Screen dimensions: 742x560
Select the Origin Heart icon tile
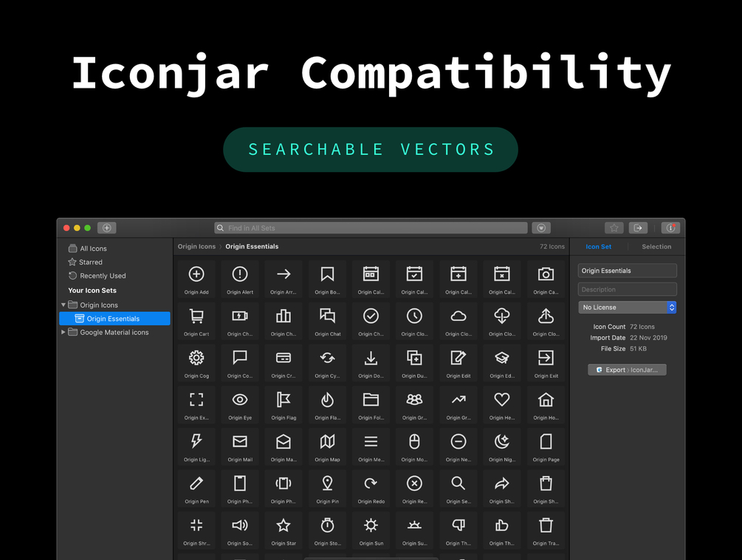click(501, 404)
